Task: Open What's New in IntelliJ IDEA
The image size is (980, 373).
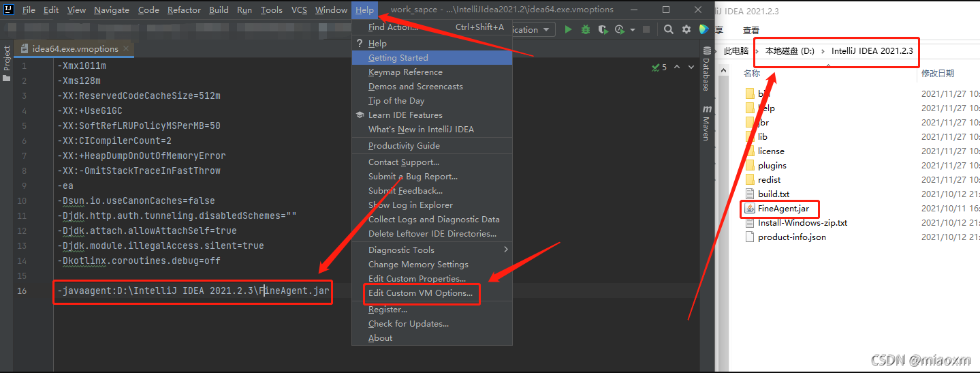Action: tap(432, 130)
